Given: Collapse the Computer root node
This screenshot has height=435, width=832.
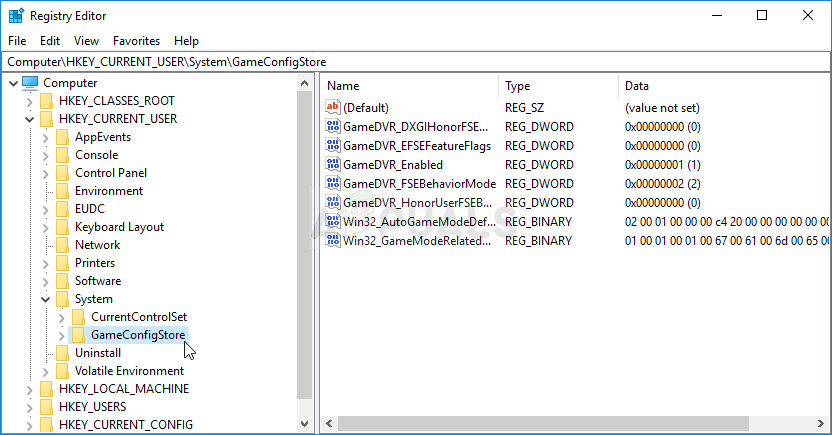Looking at the screenshot, I should (x=14, y=83).
